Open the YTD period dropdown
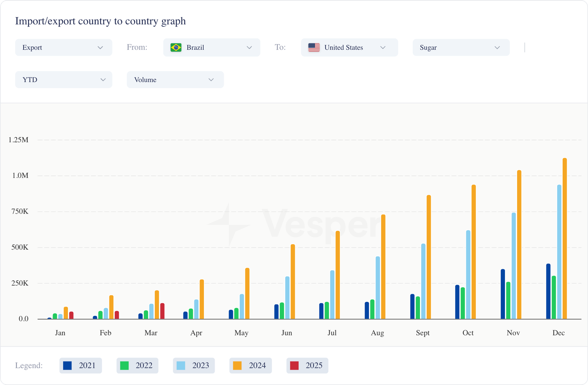The image size is (588, 385). [63, 80]
